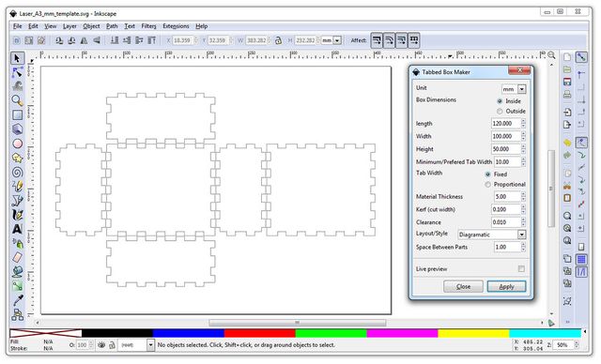Select the Zoom magnifier tool
The image size is (601, 364).
click(17, 100)
